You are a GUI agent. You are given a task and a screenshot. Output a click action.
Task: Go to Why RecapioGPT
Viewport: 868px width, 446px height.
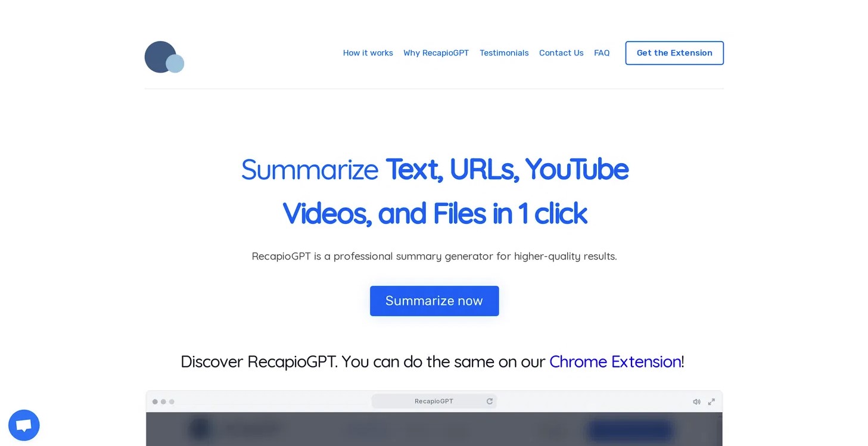436,53
